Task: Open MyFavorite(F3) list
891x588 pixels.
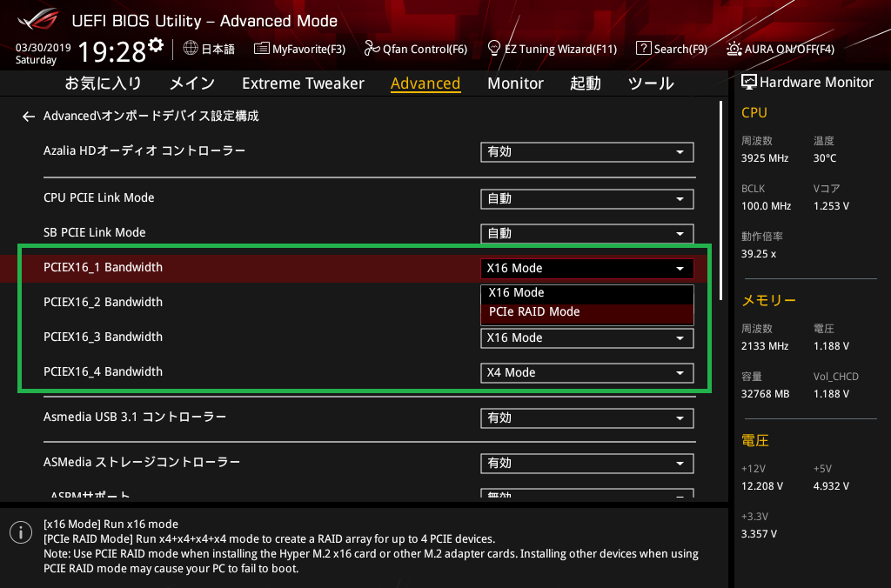Action: tap(299, 49)
